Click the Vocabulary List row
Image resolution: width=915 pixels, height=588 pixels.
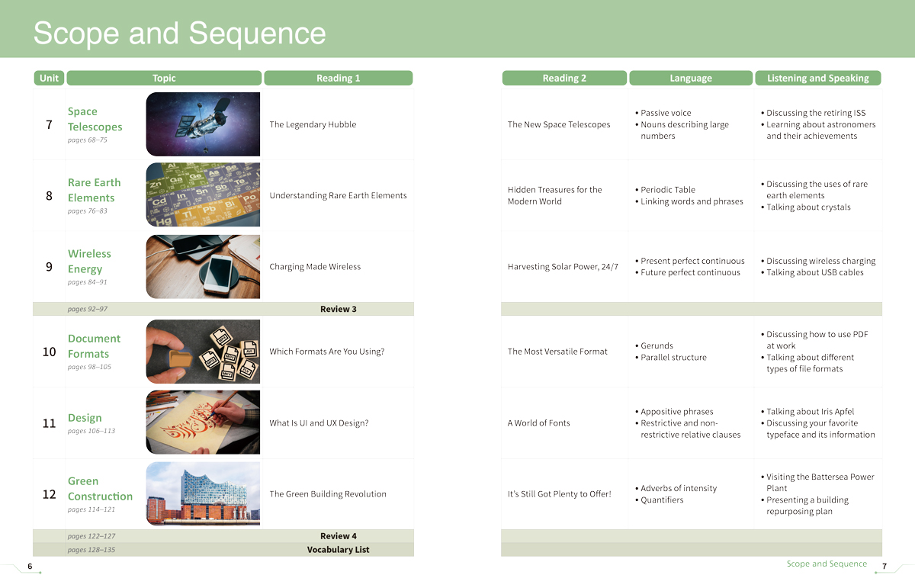tap(223, 549)
